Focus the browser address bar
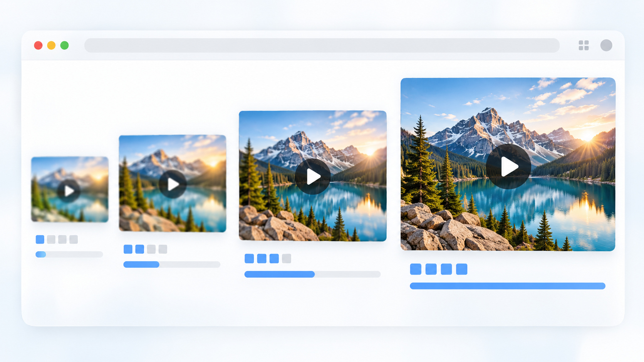This screenshot has width=644, height=362. click(x=322, y=45)
